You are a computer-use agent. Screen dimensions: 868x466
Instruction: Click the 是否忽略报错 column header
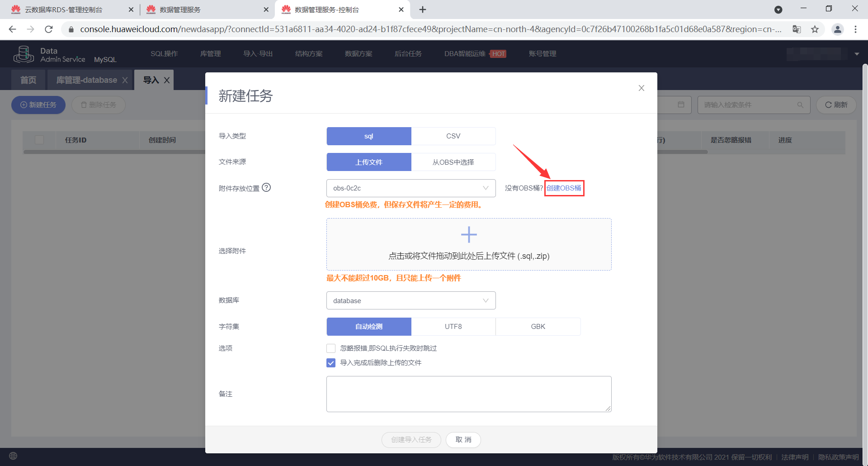pyautogui.click(x=731, y=140)
